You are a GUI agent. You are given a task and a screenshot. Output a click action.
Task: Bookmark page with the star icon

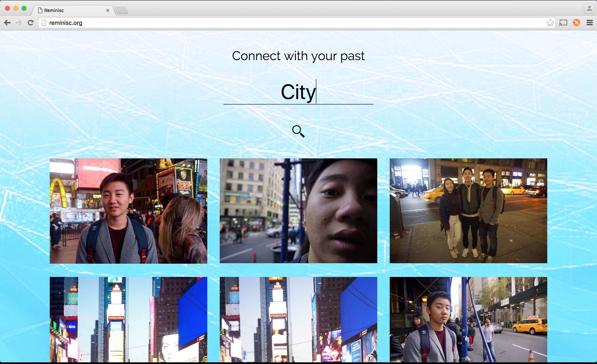pyautogui.click(x=550, y=23)
